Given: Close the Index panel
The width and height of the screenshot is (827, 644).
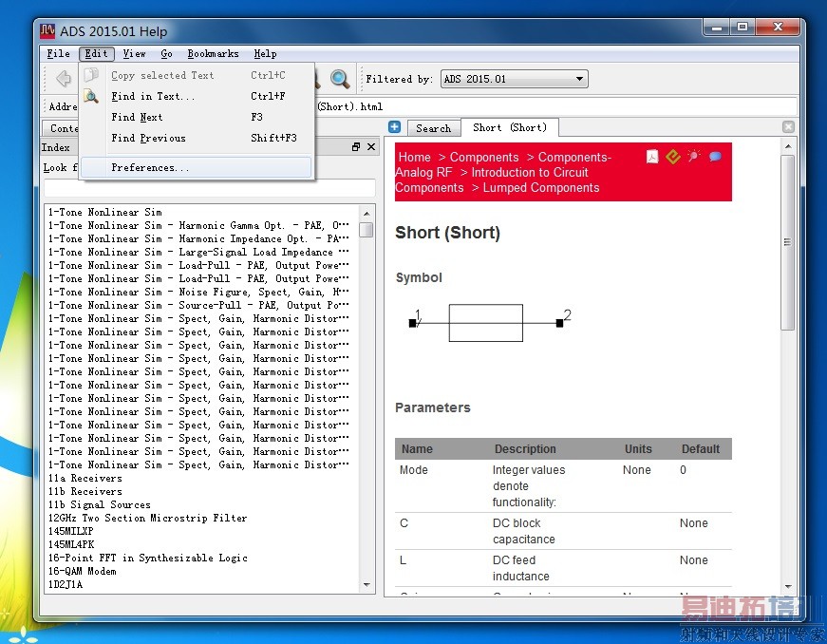Looking at the screenshot, I should (371, 147).
